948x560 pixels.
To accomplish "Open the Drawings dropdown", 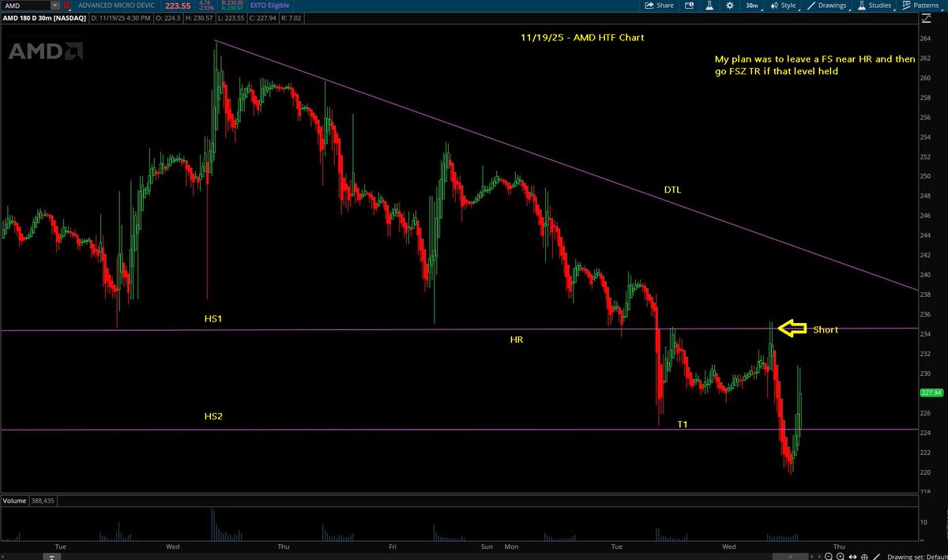I will (x=829, y=6).
